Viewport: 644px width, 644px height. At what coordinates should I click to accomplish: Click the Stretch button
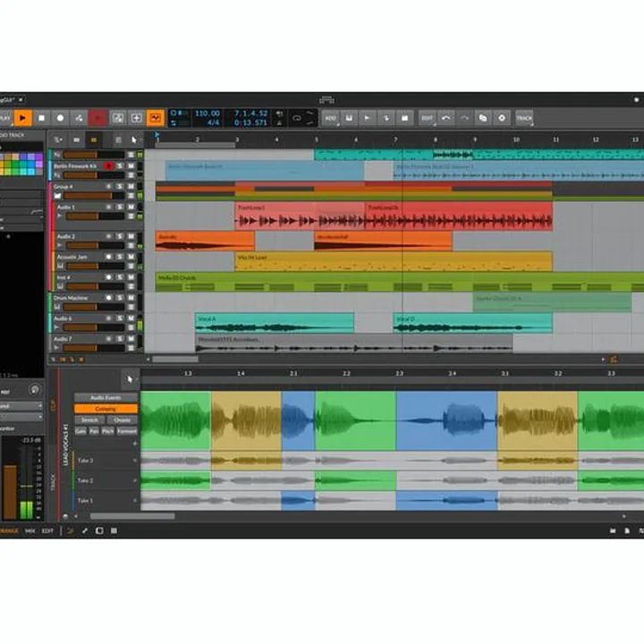pos(89,419)
